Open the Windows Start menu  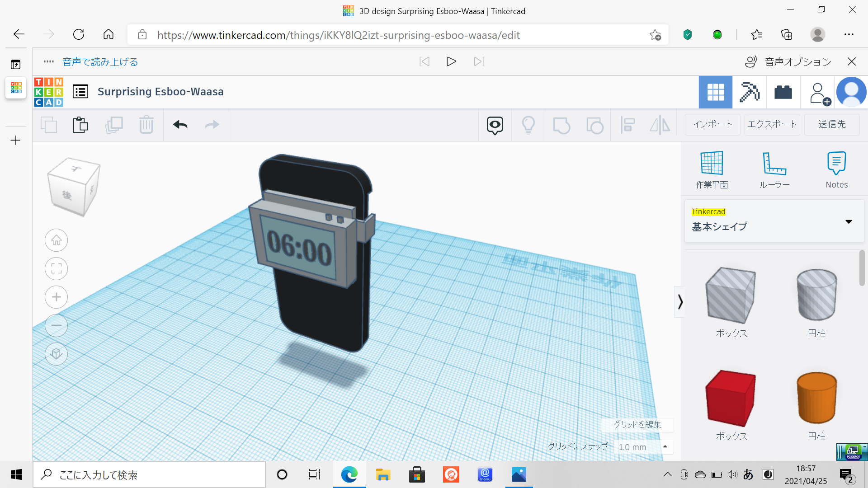(16, 474)
